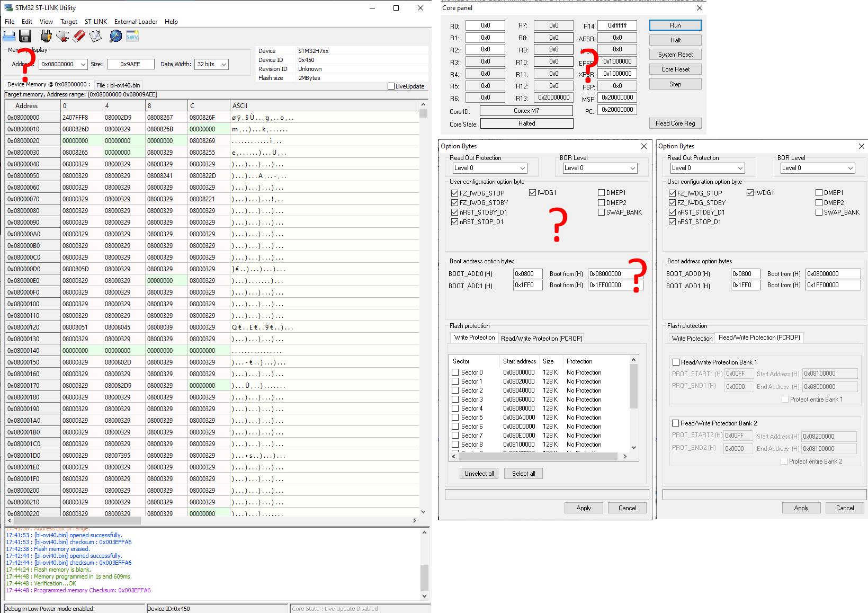Switch to the Device Memory @ 0x08000000 tab

point(49,84)
